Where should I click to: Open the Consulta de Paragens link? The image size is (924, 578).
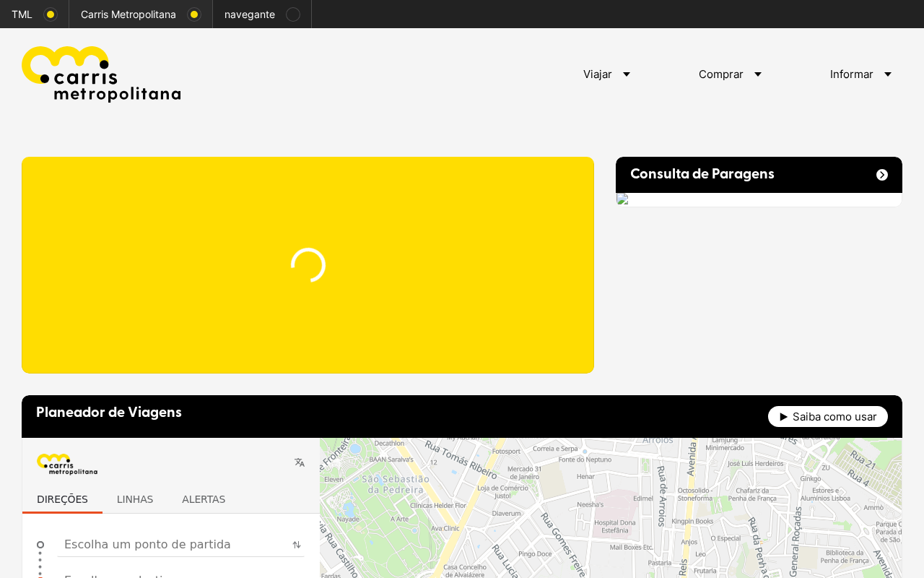759,175
